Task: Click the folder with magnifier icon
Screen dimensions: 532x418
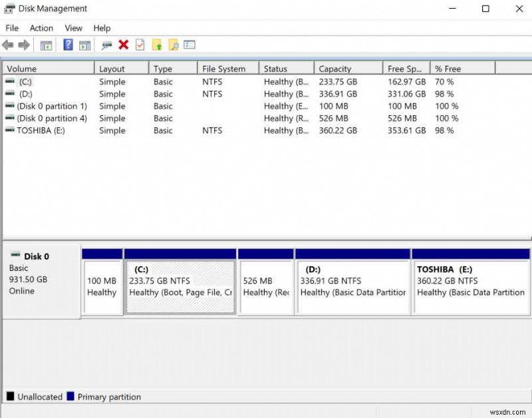Action: [x=174, y=45]
